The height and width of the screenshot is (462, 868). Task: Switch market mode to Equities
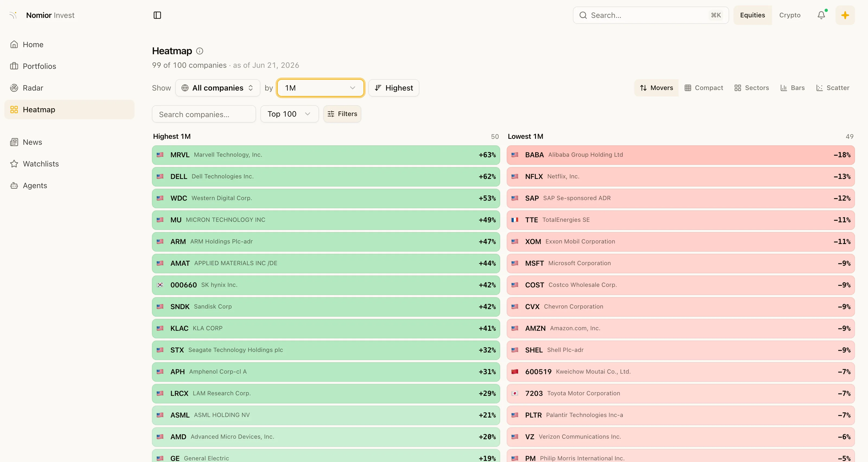click(x=752, y=15)
